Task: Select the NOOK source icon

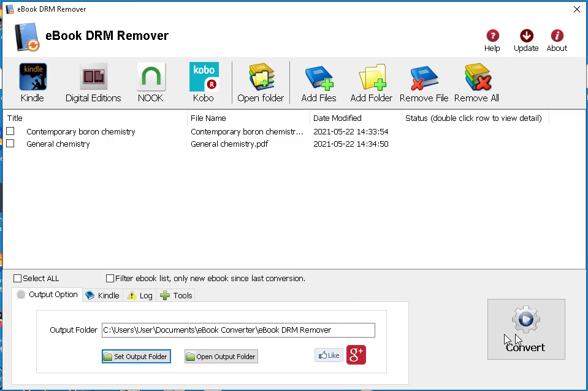Action: (151, 77)
